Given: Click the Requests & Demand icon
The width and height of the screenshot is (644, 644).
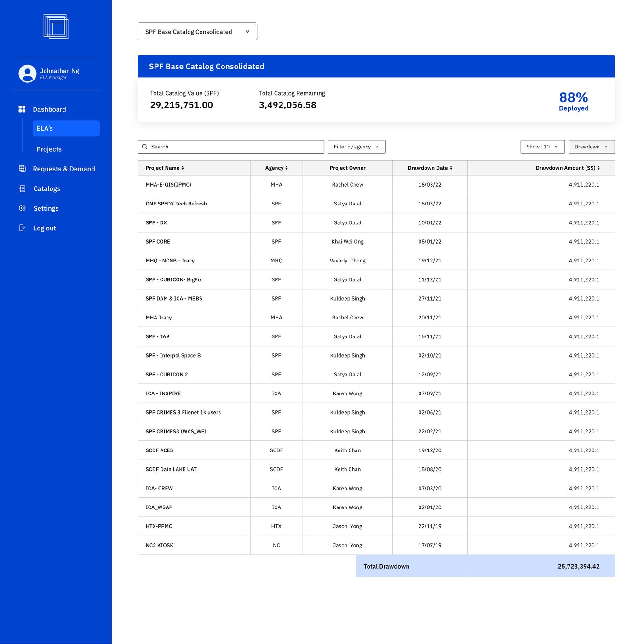Looking at the screenshot, I should [22, 169].
